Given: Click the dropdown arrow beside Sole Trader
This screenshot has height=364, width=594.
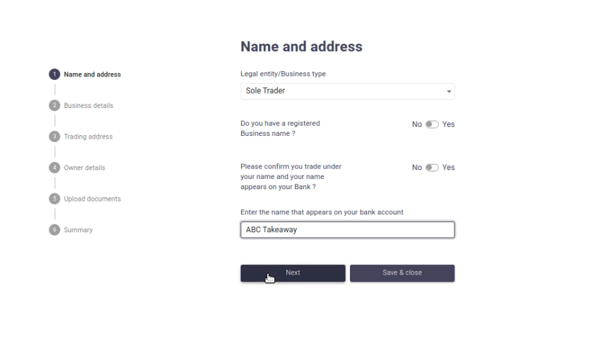Looking at the screenshot, I should point(449,92).
